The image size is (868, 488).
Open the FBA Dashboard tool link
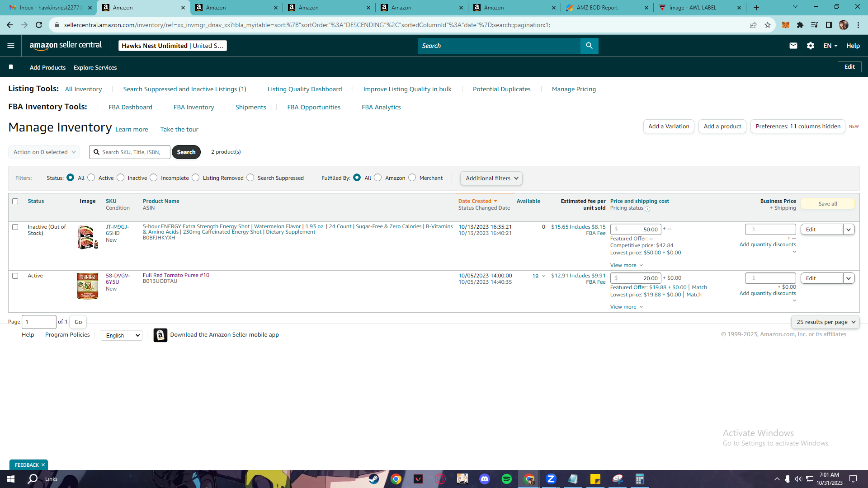[130, 108]
